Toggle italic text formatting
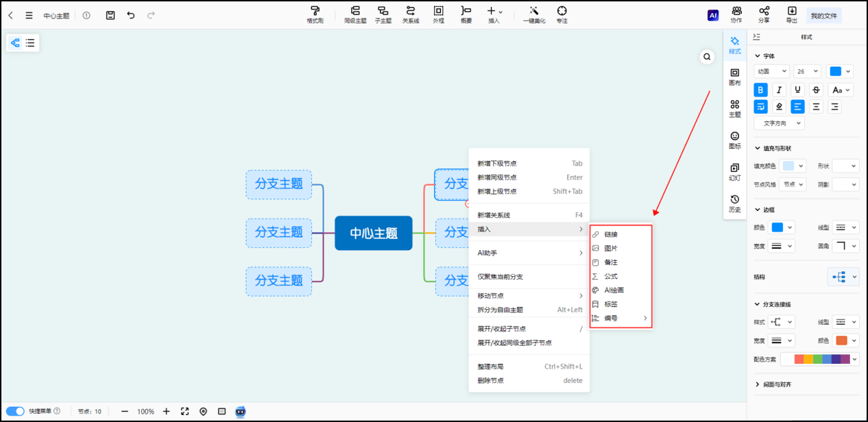Image resolution: width=868 pixels, height=422 pixels. pos(779,89)
